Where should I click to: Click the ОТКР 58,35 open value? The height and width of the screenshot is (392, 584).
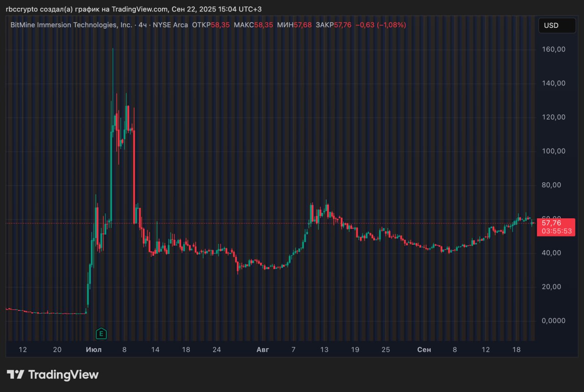pyautogui.click(x=211, y=25)
